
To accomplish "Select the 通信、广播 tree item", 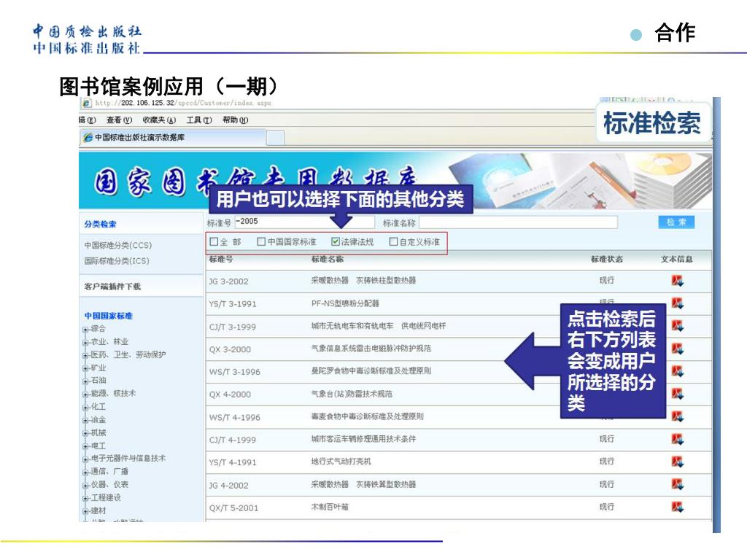I will [x=109, y=472].
